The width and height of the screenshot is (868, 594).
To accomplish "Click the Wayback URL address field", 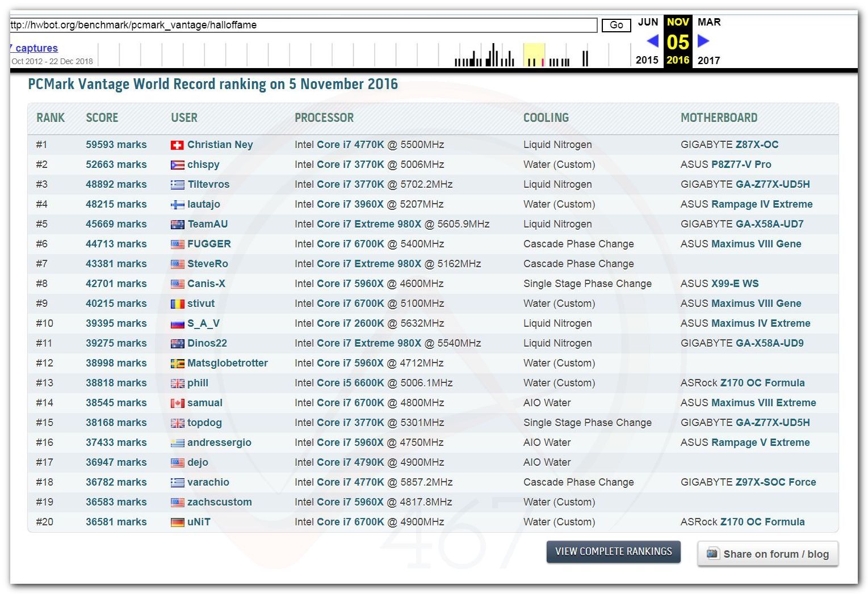I will click(303, 25).
